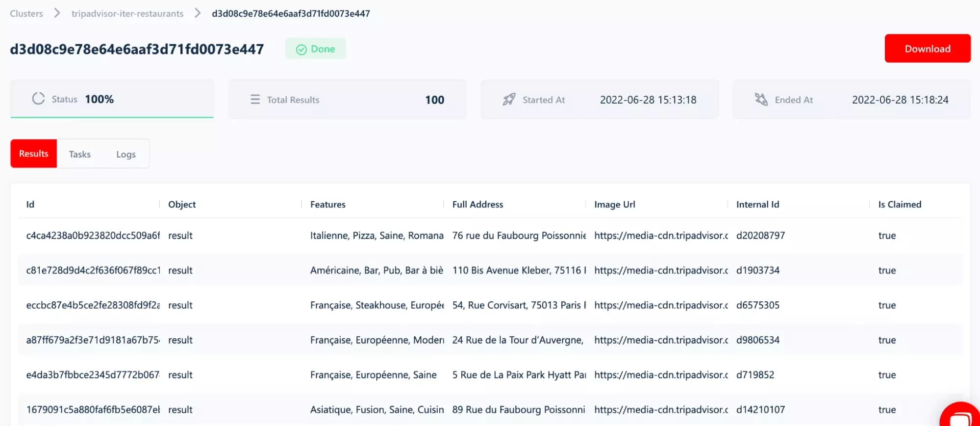Viewport: 980px width, 426px height.
Task: Click the Internal Id column header
Action: point(757,204)
